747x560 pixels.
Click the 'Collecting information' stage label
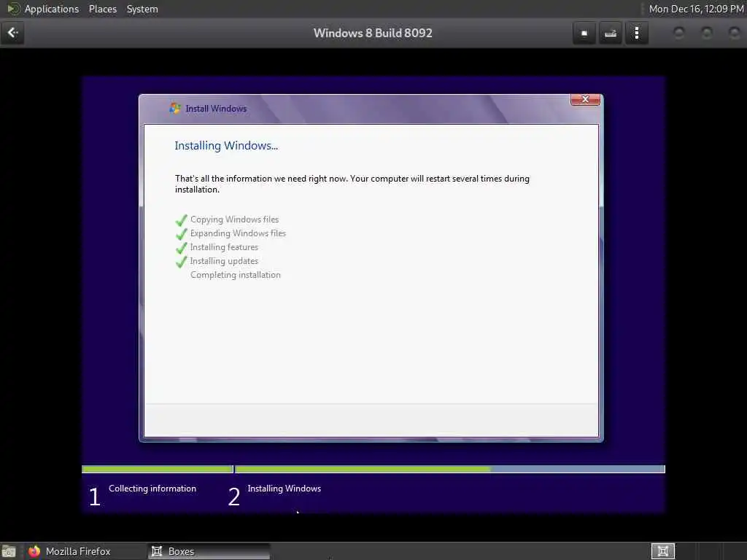pos(152,489)
